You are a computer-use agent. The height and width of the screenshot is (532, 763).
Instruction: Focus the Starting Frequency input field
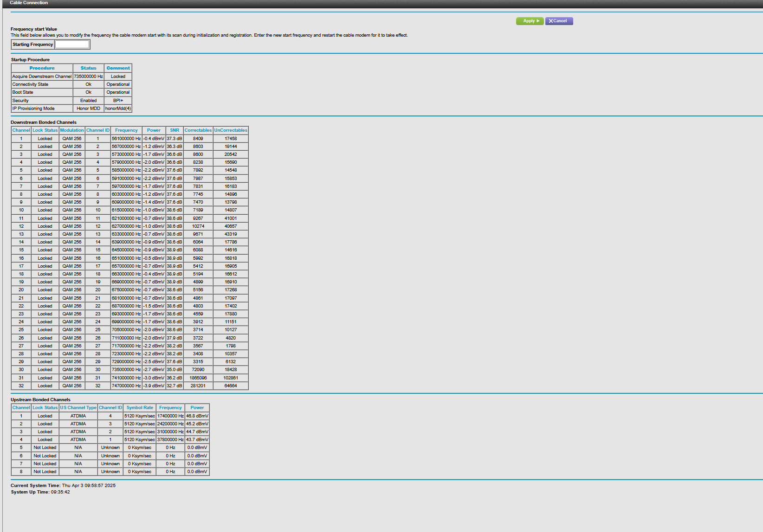click(x=72, y=45)
